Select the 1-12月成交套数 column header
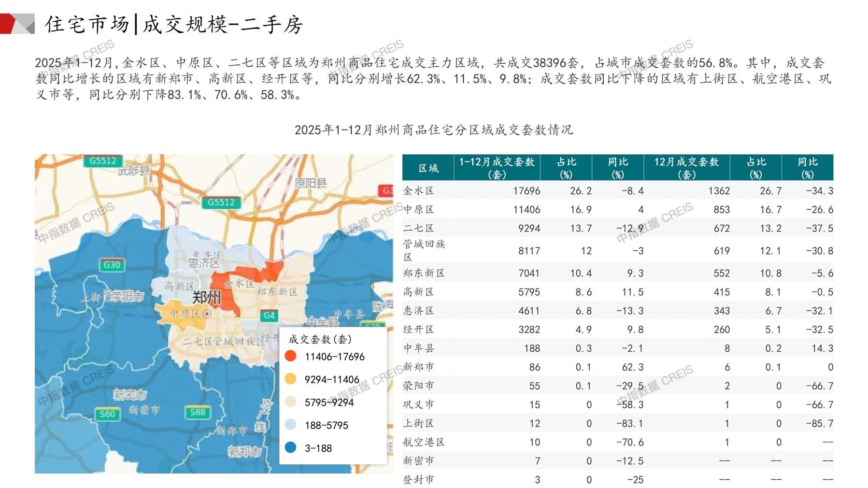 click(x=497, y=168)
